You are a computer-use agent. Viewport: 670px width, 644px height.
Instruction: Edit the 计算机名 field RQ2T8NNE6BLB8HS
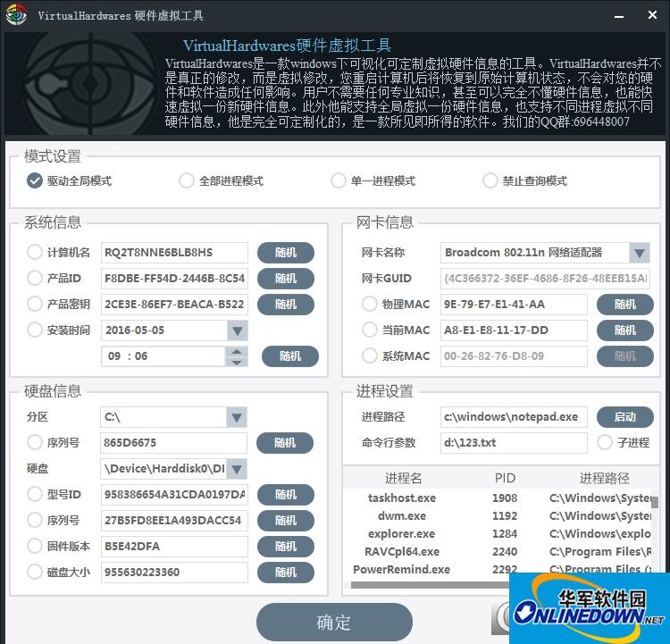[174, 253]
